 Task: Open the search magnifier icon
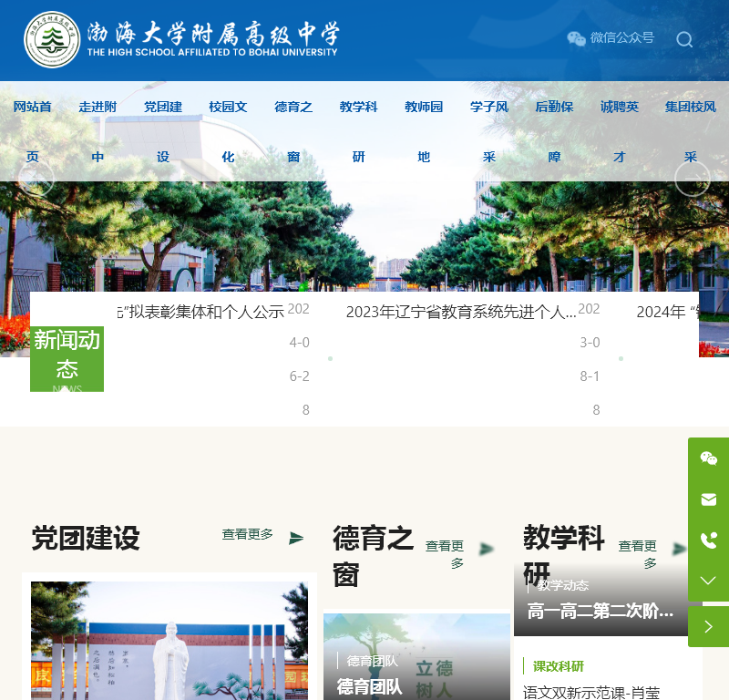point(684,40)
